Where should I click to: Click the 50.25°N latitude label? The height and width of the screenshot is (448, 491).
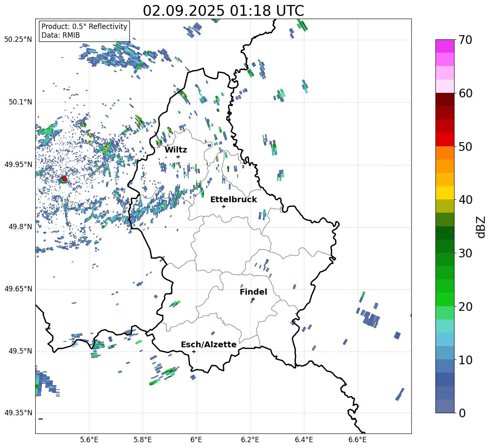pos(18,40)
